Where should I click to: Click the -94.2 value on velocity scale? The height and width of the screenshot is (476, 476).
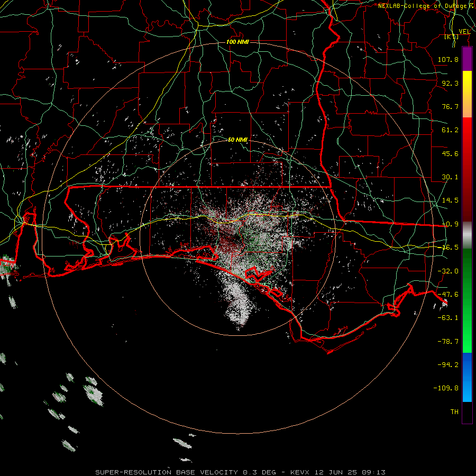pyautogui.click(x=448, y=364)
